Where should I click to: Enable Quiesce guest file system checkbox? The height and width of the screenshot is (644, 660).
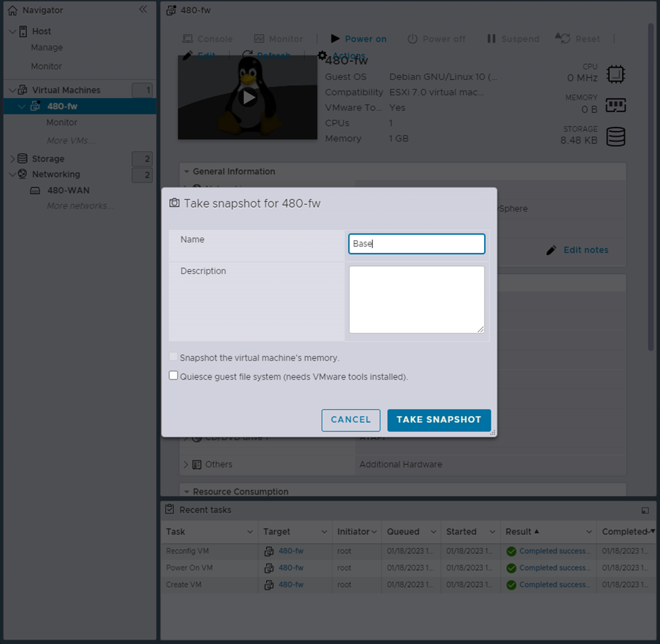tap(173, 375)
